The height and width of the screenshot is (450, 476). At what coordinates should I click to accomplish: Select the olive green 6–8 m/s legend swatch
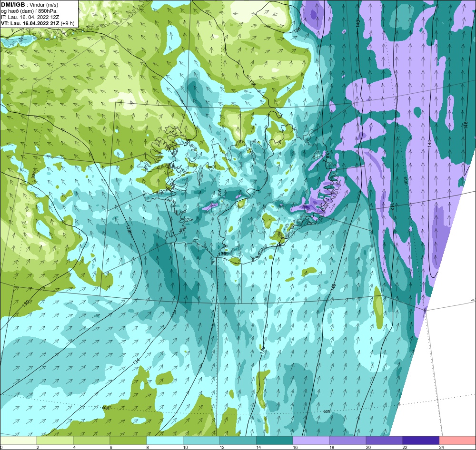128,440
